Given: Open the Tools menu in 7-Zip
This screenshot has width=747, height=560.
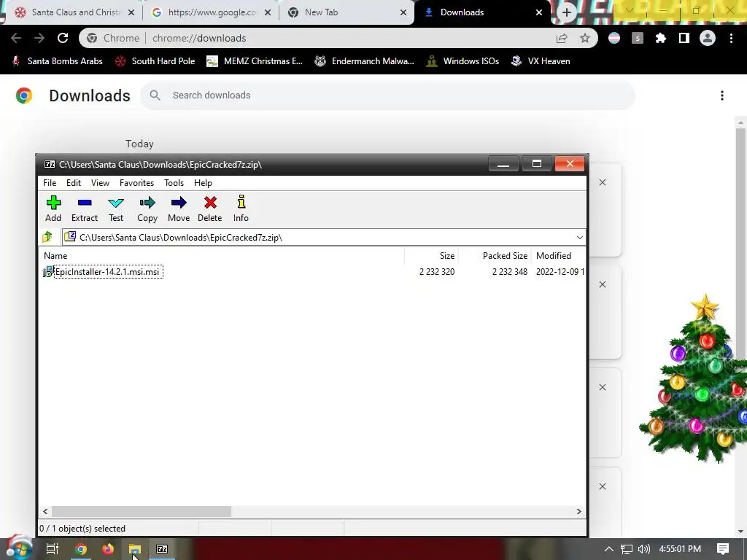Looking at the screenshot, I should (174, 183).
